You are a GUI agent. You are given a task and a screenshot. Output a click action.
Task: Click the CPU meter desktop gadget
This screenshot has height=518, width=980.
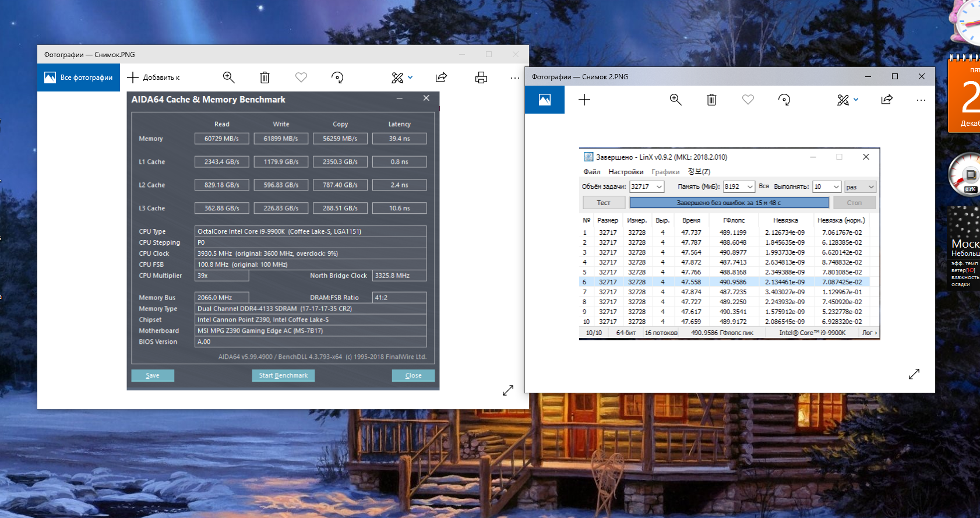pyautogui.click(x=965, y=174)
